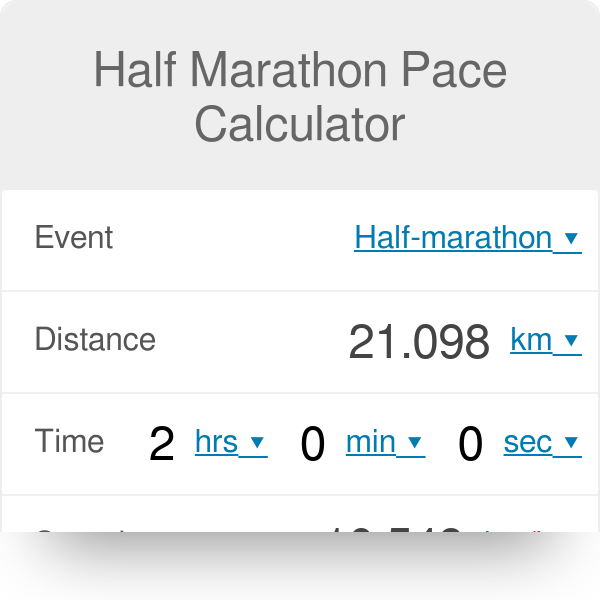
Task: Select the minutes value field
Action: click(x=313, y=444)
